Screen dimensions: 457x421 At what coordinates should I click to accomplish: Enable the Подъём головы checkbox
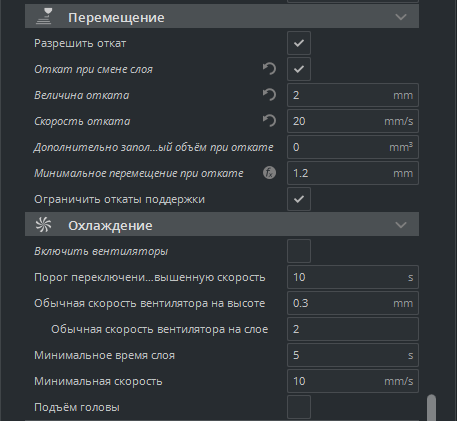point(299,407)
